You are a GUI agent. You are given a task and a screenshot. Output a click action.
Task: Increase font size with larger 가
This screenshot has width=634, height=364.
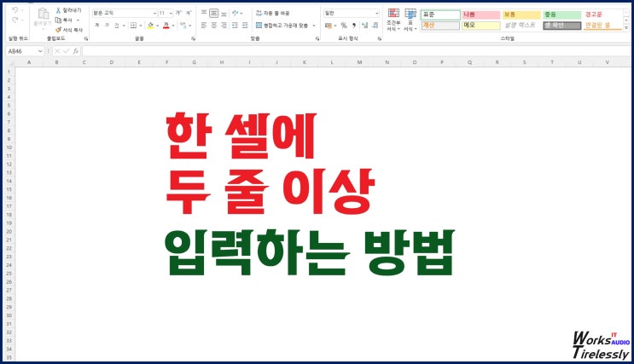(x=178, y=13)
